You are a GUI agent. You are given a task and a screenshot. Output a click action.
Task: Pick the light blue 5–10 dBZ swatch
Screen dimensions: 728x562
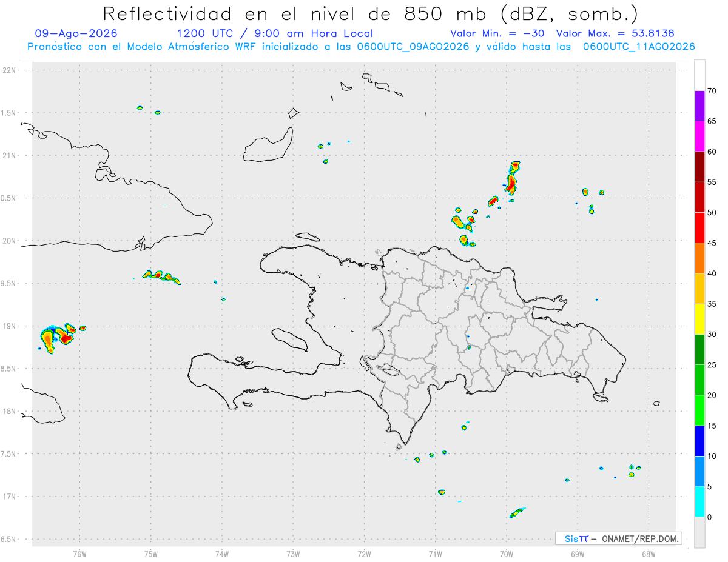699,472
